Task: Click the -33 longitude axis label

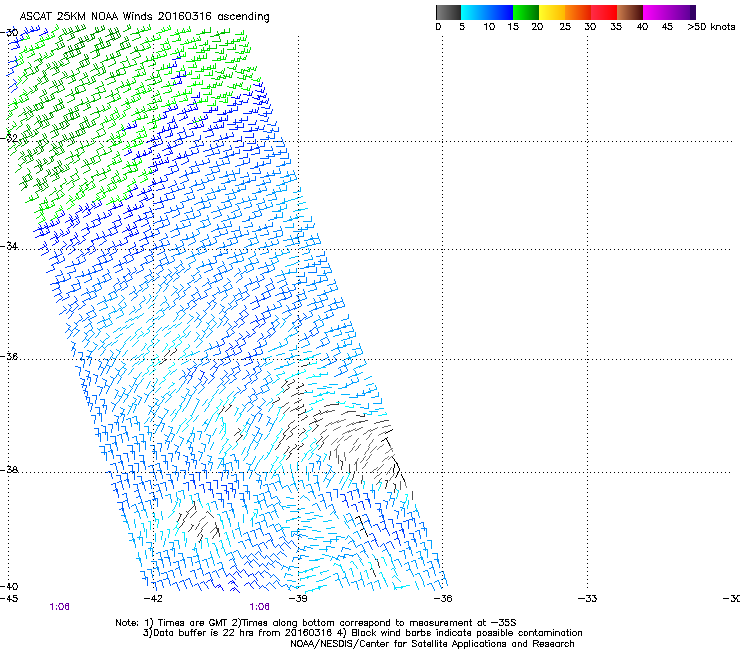Action: pyautogui.click(x=587, y=599)
